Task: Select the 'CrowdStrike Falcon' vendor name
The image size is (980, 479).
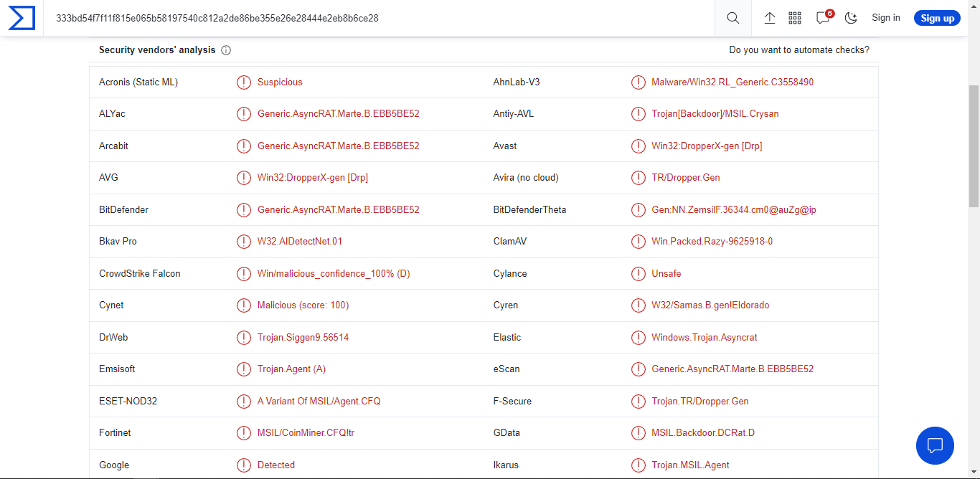Action: (140, 274)
